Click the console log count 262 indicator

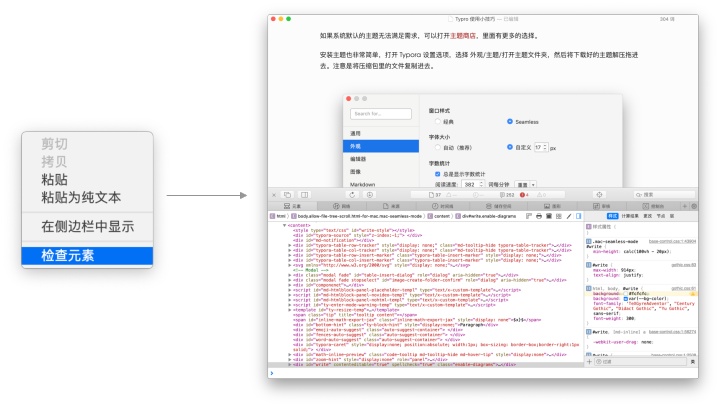tap(507, 195)
